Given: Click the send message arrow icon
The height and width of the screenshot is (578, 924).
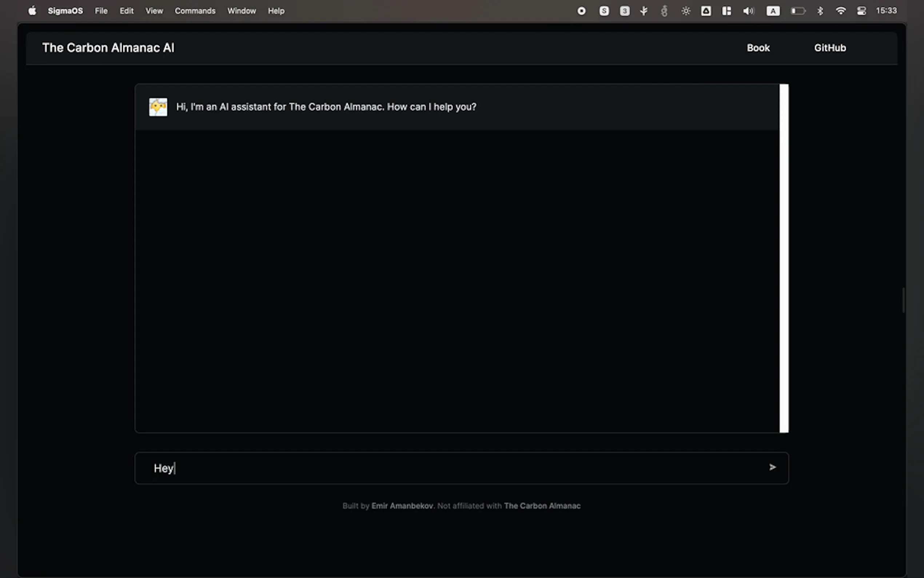Looking at the screenshot, I should [x=772, y=467].
